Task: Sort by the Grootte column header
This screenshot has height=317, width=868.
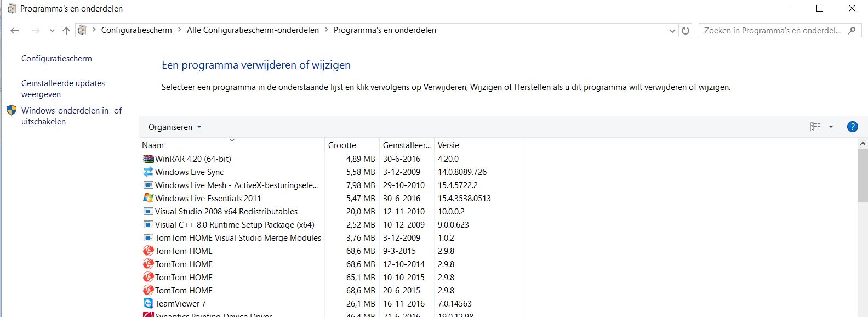Action: (x=352, y=145)
